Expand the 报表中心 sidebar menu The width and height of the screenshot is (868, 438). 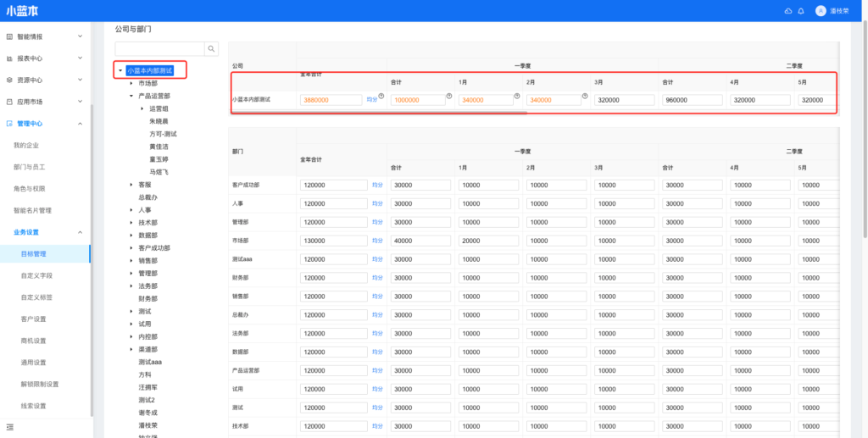click(80, 58)
